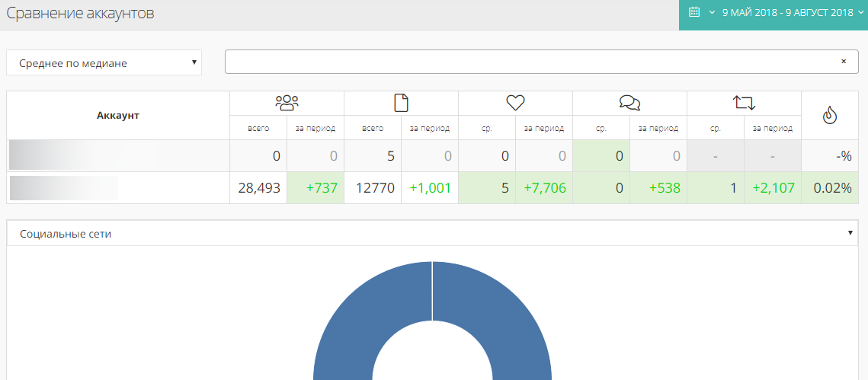Click the 28,493 total followers cell

258,188
